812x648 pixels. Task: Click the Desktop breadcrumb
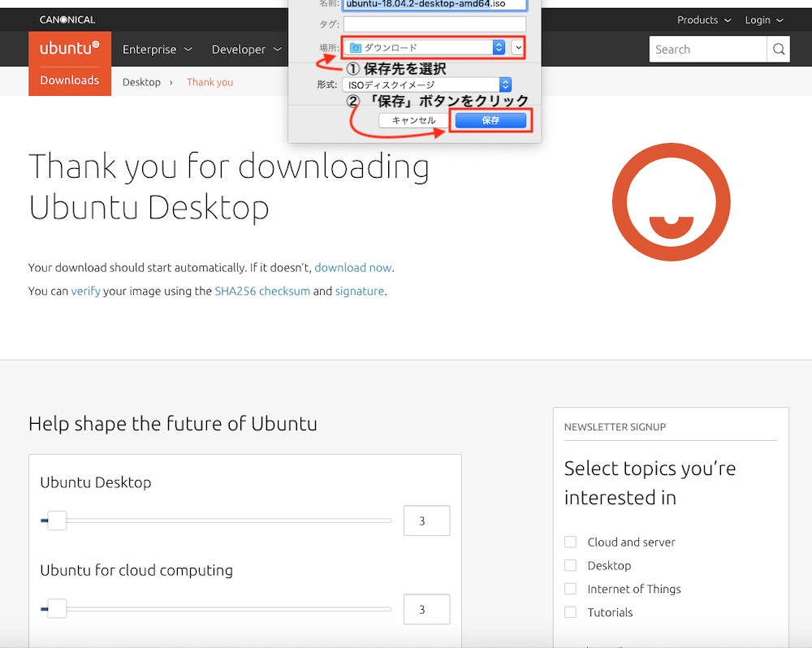141,82
